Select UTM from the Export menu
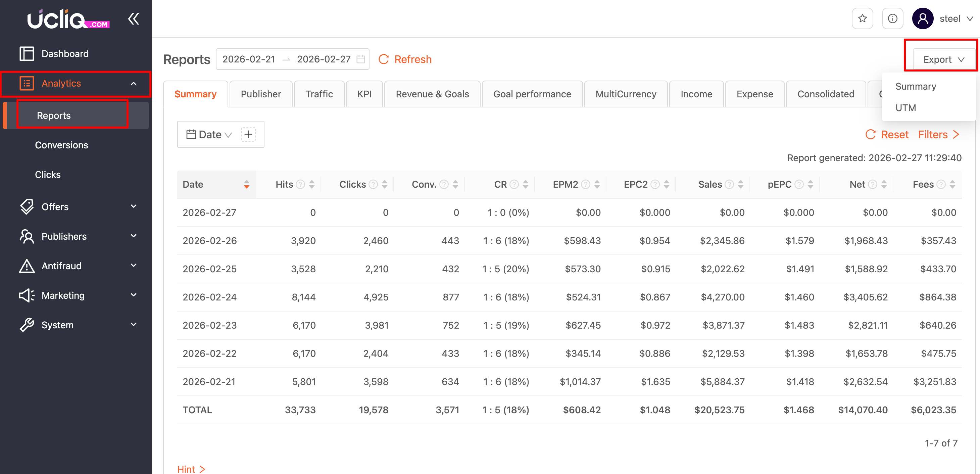The image size is (980, 474). click(905, 108)
